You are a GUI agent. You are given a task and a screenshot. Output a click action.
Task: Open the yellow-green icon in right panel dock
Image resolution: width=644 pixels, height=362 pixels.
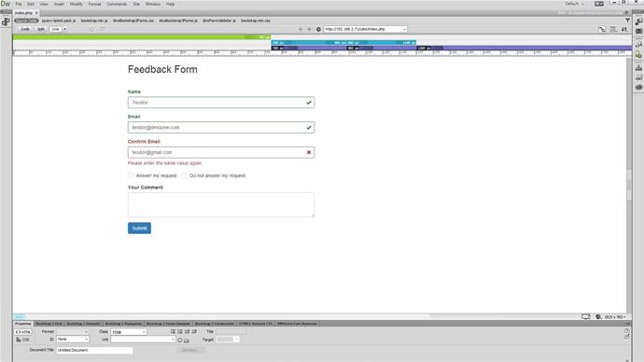tap(638, 55)
